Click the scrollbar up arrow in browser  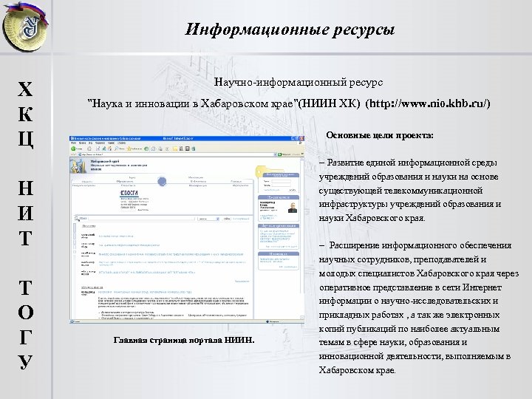(302, 159)
